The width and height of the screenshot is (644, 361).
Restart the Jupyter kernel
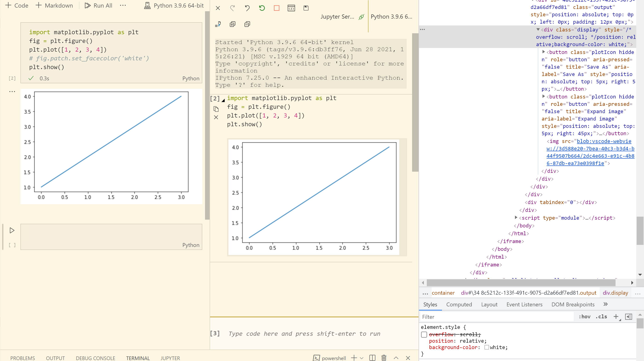point(262,8)
